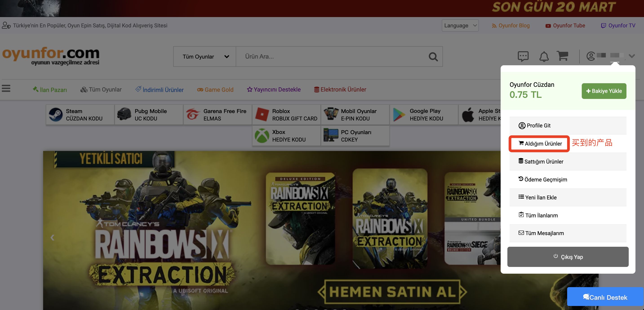644x310 pixels.
Task: Open the Oyunfor Blog link
Action: [x=511, y=25]
